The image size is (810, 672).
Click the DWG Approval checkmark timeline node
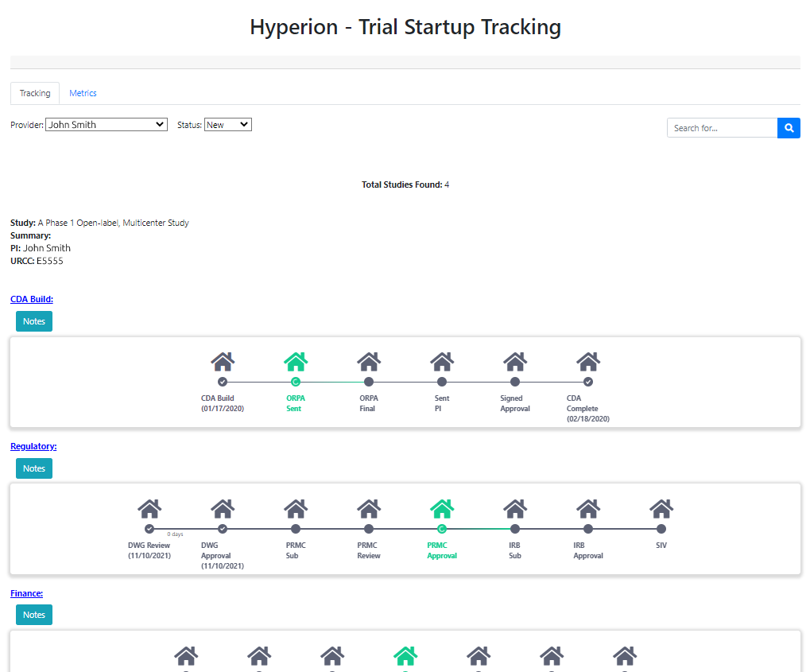[x=223, y=529]
